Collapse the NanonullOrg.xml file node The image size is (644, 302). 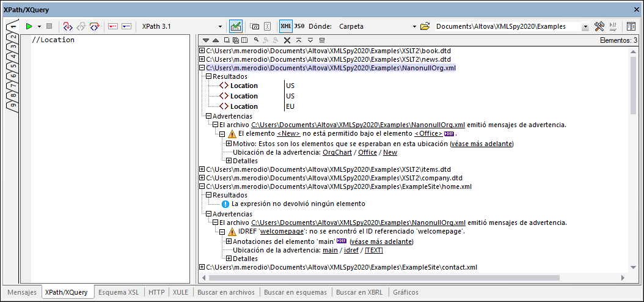[x=202, y=68]
